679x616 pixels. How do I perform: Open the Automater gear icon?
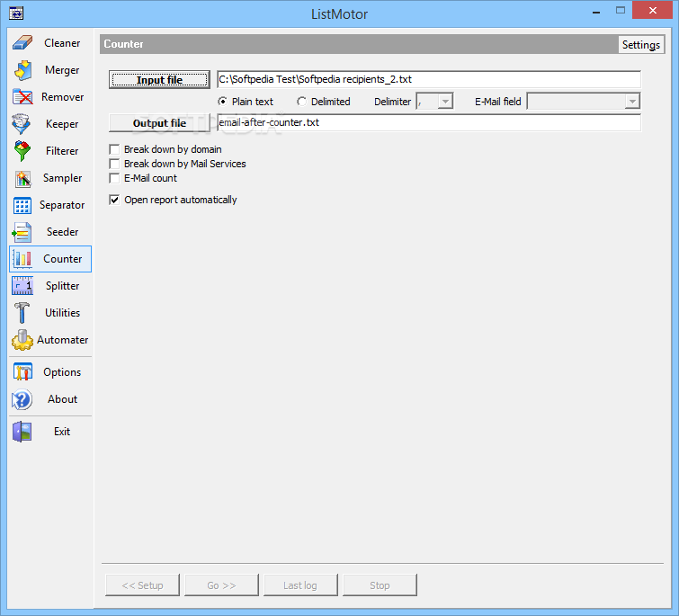(x=22, y=340)
